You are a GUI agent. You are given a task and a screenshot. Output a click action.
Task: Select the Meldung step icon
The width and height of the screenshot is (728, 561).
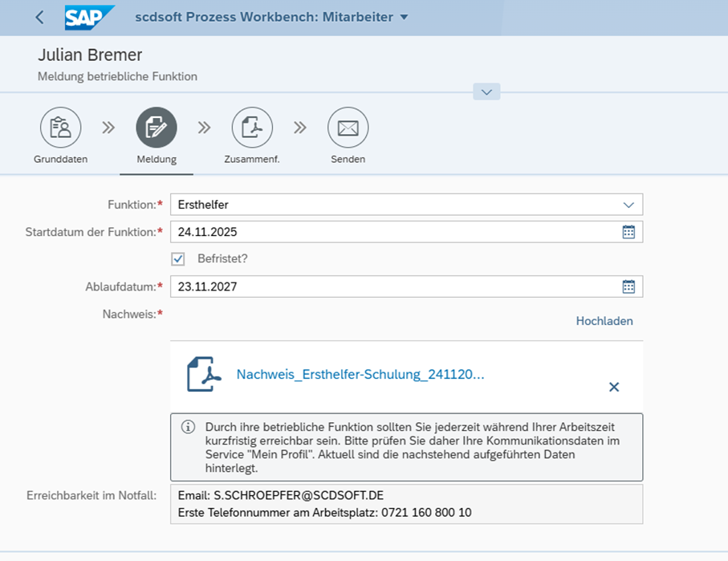[x=157, y=128]
